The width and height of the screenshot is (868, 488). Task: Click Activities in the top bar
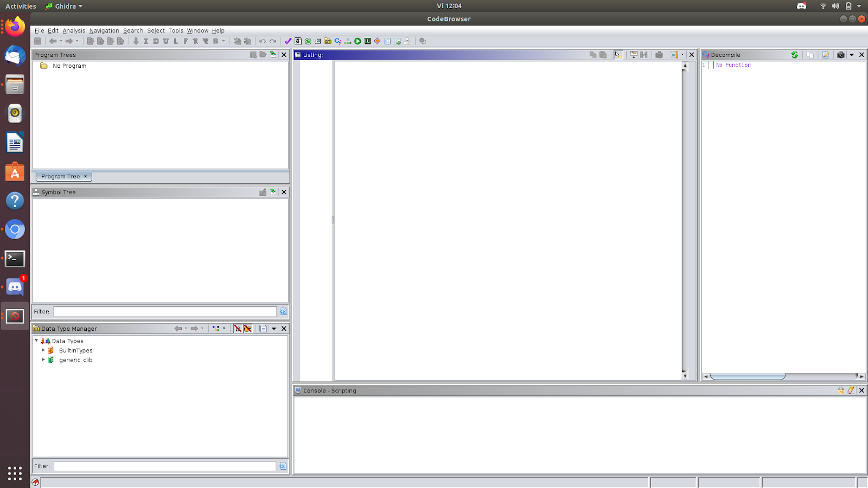coord(21,6)
